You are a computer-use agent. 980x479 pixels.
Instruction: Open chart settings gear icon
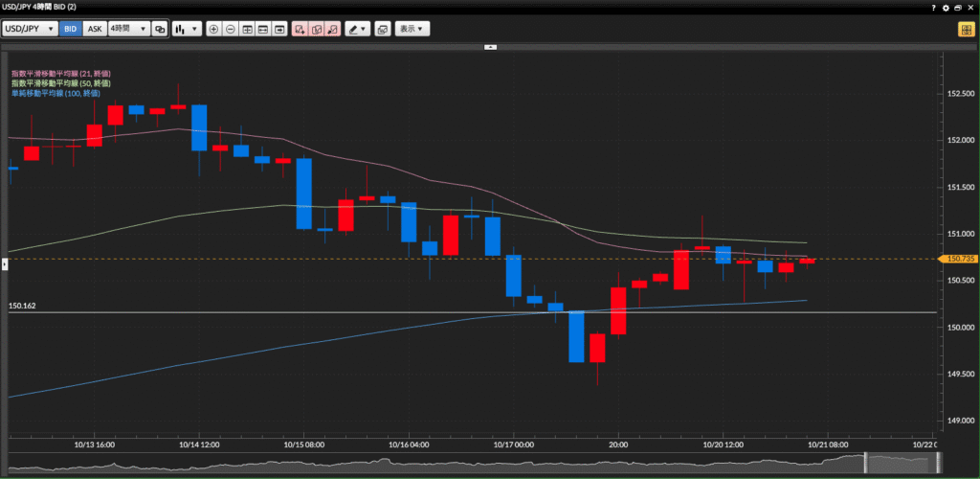[x=947, y=8]
